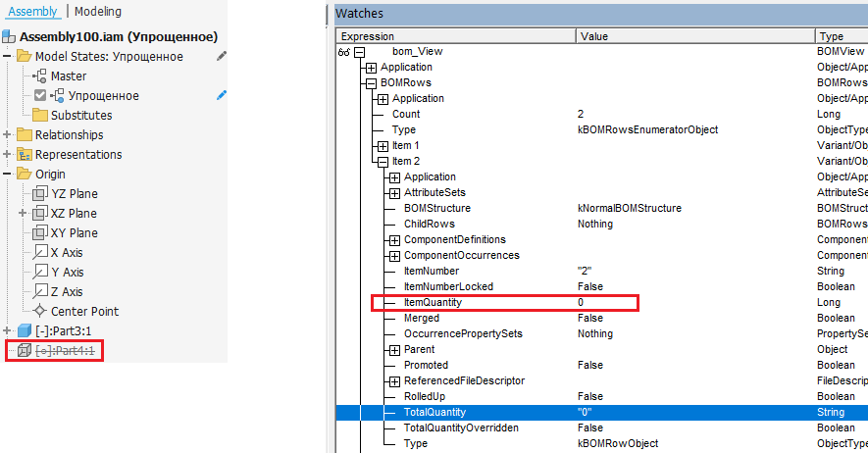Screen dimensions: 868x453
Task: Collapse Item 2 in Watches
Action: point(383,162)
